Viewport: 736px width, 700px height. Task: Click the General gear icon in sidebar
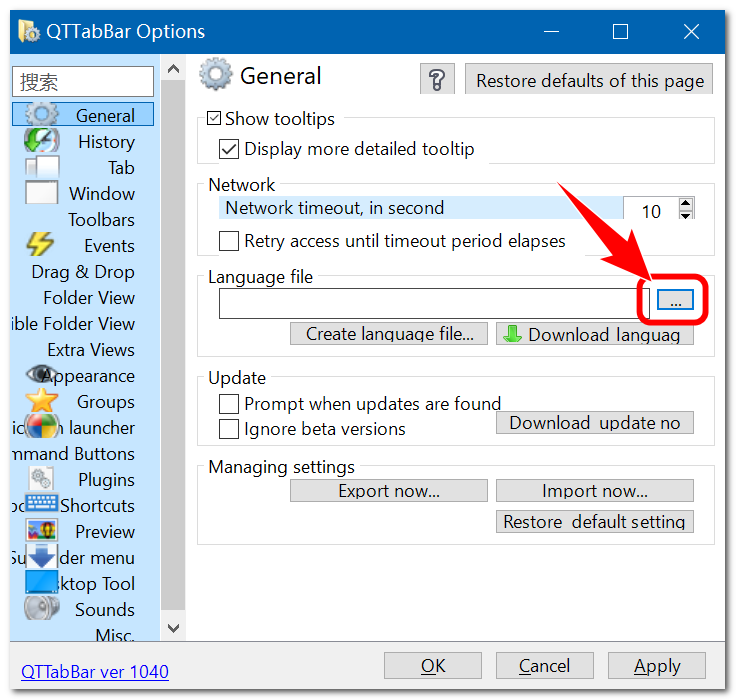pyautogui.click(x=41, y=115)
